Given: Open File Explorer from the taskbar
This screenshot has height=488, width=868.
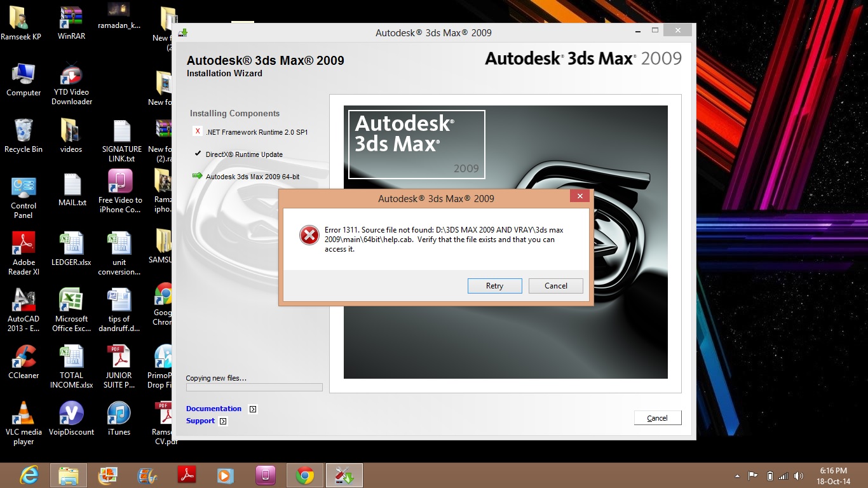Looking at the screenshot, I should pos(69,475).
